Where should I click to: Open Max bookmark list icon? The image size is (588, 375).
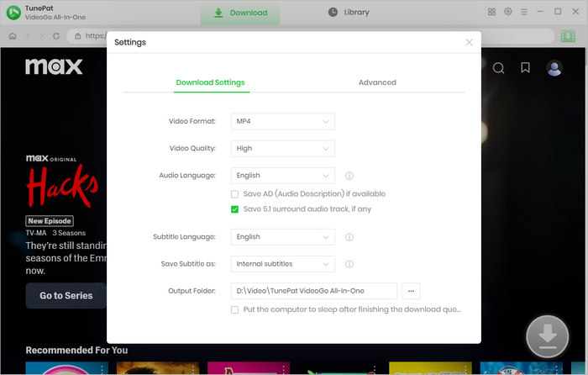(525, 67)
